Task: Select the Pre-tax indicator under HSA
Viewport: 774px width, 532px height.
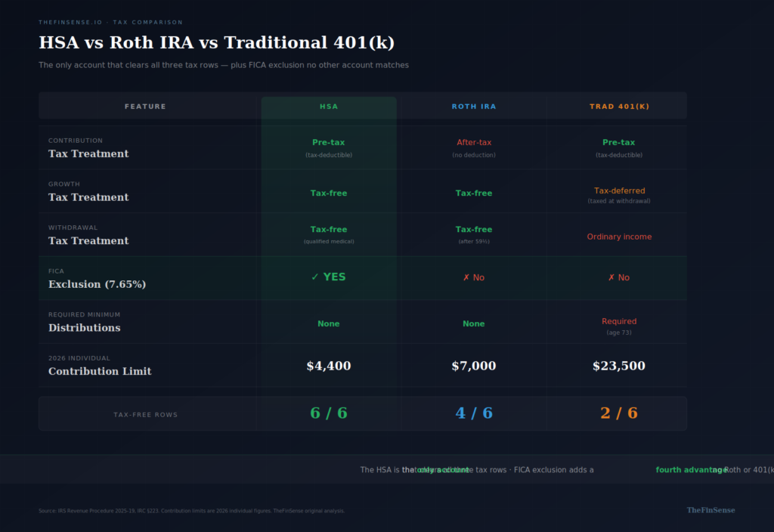Action: tap(328, 142)
